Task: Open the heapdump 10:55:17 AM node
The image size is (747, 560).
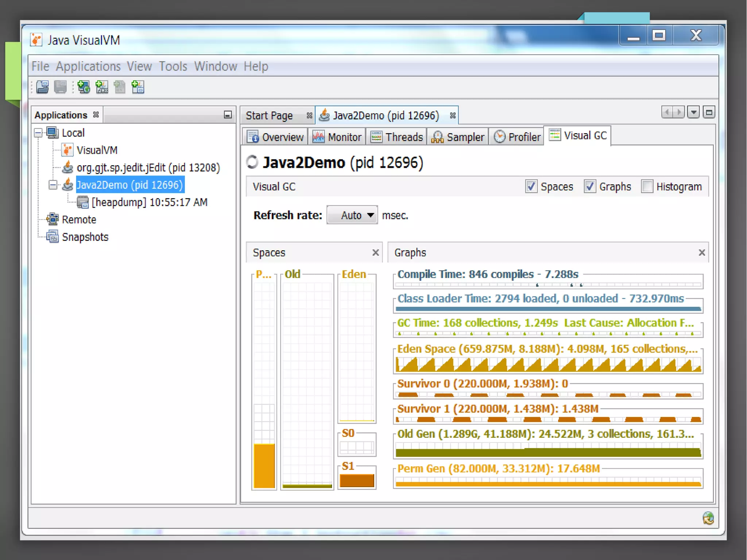Action: tap(149, 202)
